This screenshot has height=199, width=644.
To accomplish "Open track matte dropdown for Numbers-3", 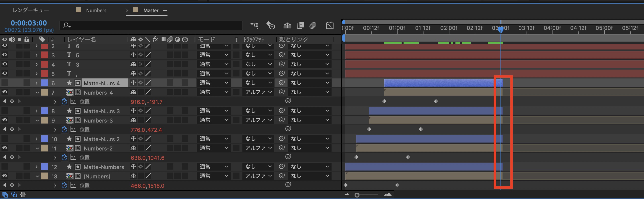I will 258,120.
